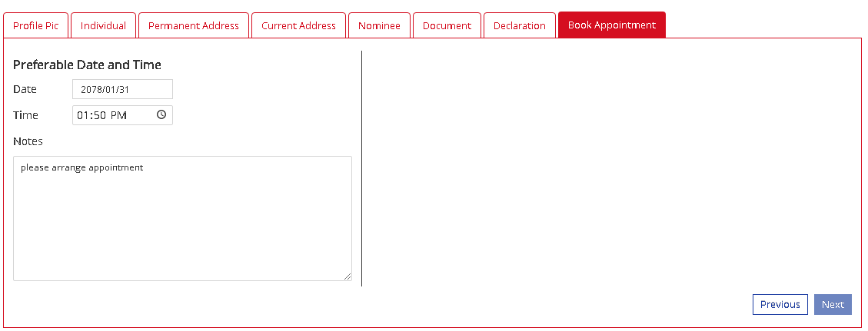The width and height of the screenshot is (868, 331).
Task: Select the hour segment in Time field
Action: (83, 115)
